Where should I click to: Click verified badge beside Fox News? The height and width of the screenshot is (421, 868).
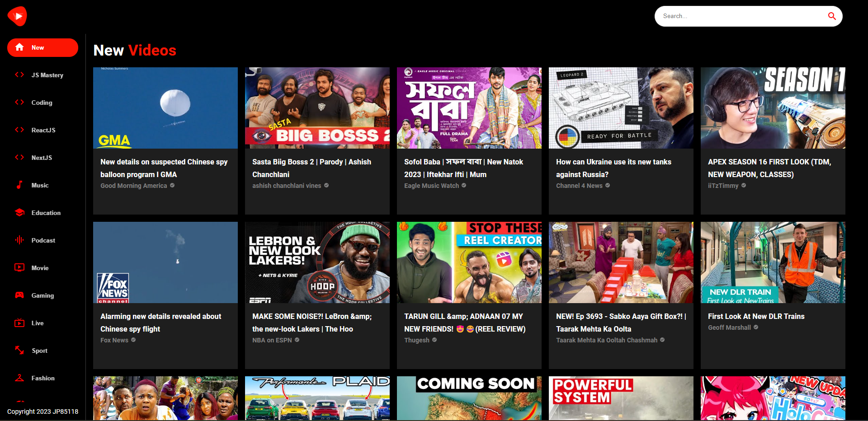(133, 340)
